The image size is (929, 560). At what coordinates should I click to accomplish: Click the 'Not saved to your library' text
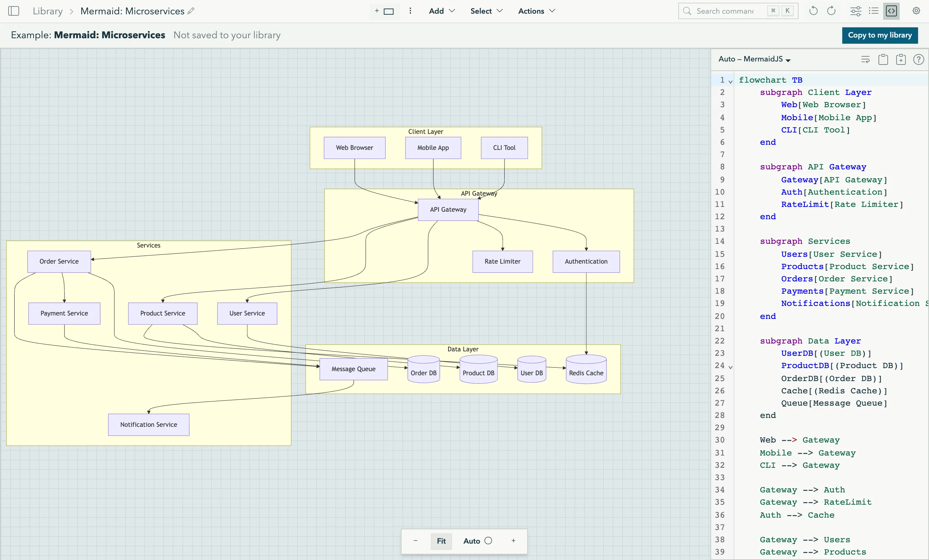click(227, 35)
